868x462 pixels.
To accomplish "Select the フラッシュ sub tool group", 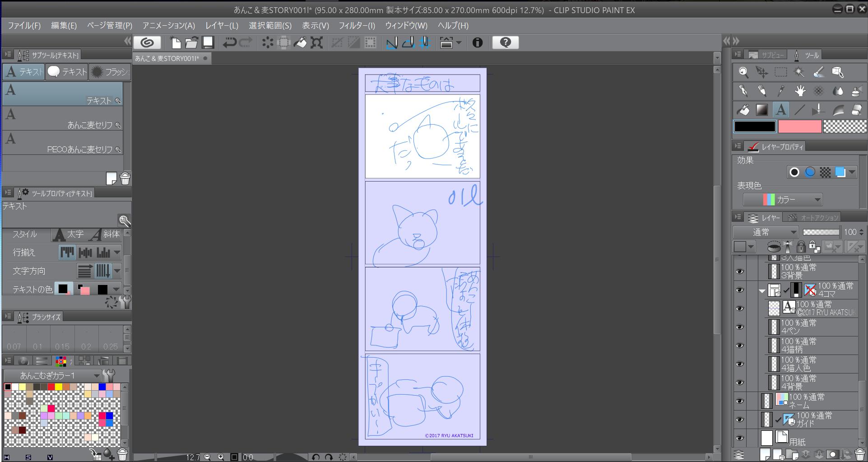I will [x=110, y=72].
